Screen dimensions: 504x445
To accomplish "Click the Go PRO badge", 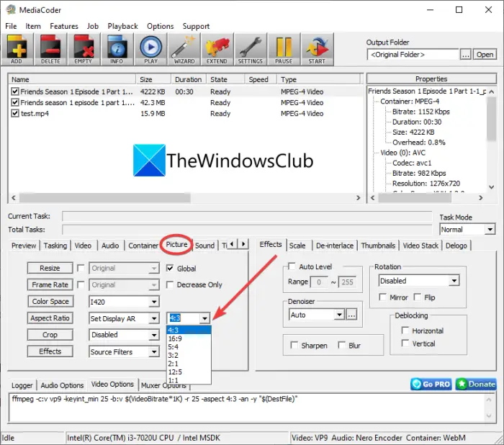I will click(x=431, y=384).
